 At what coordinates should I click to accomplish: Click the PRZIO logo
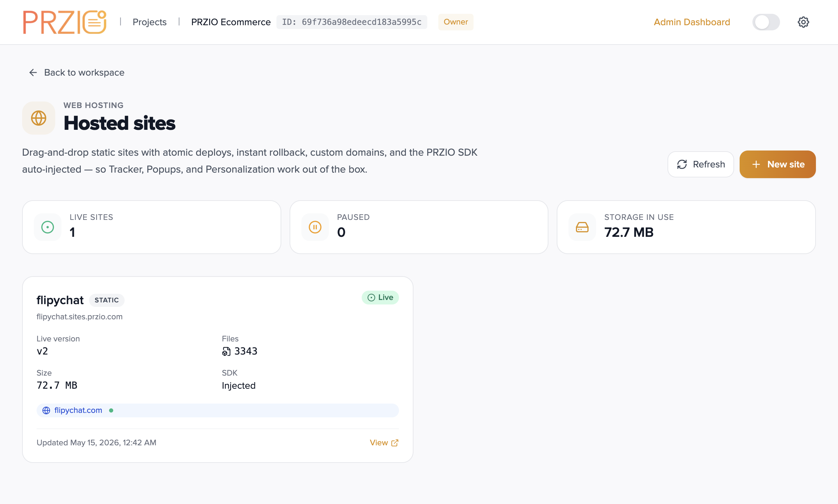(x=65, y=22)
